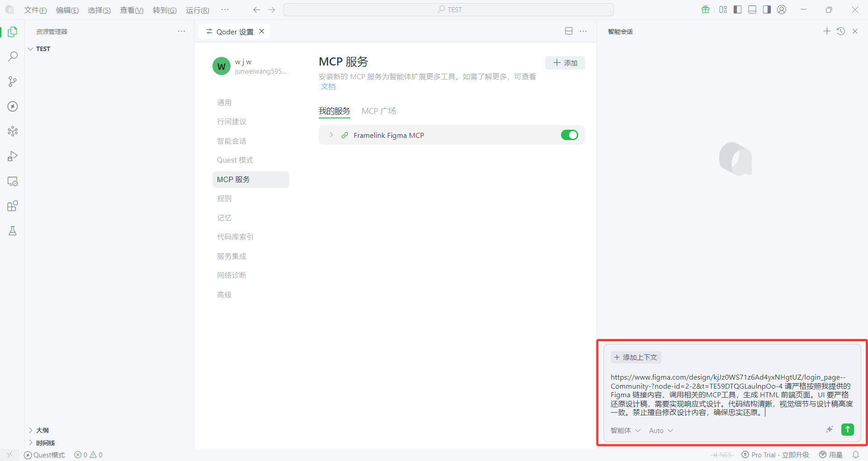Show more menus via menu bar ellipsis

(x=225, y=9)
